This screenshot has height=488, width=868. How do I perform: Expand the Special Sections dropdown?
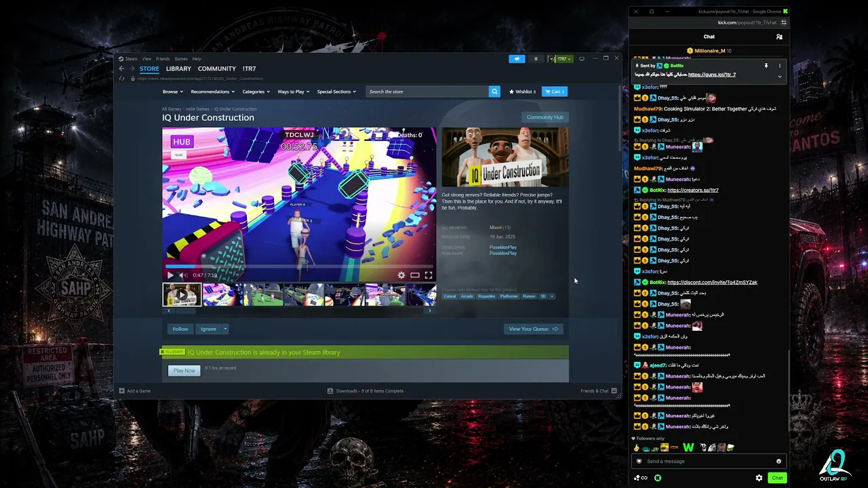tap(336, 91)
